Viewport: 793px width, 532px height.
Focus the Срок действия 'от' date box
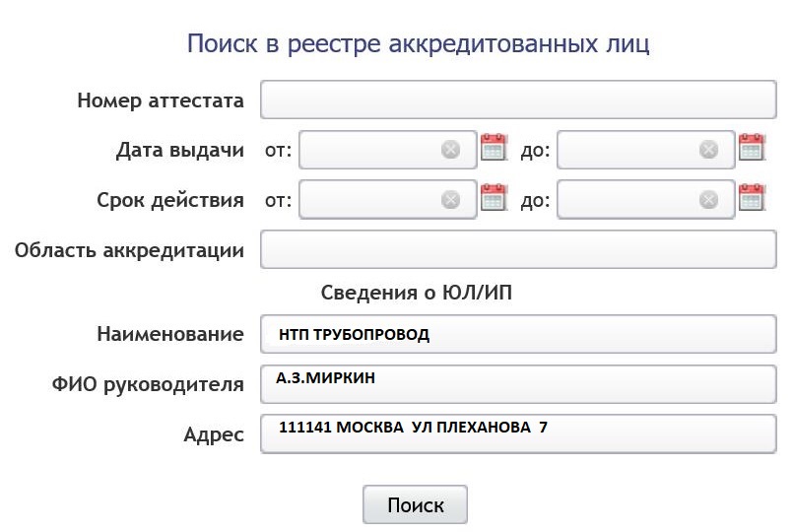[x=388, y=200]
